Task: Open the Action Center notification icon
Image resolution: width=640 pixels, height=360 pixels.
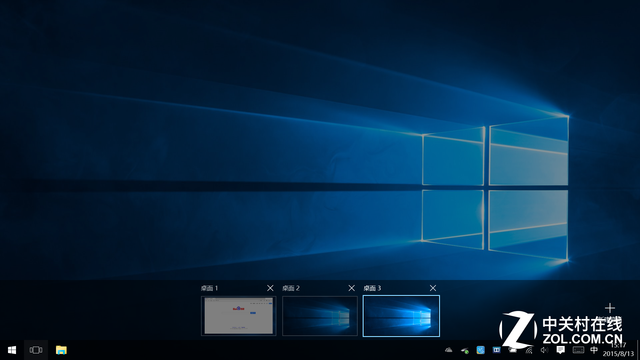Action: click(x=561, y=350)
